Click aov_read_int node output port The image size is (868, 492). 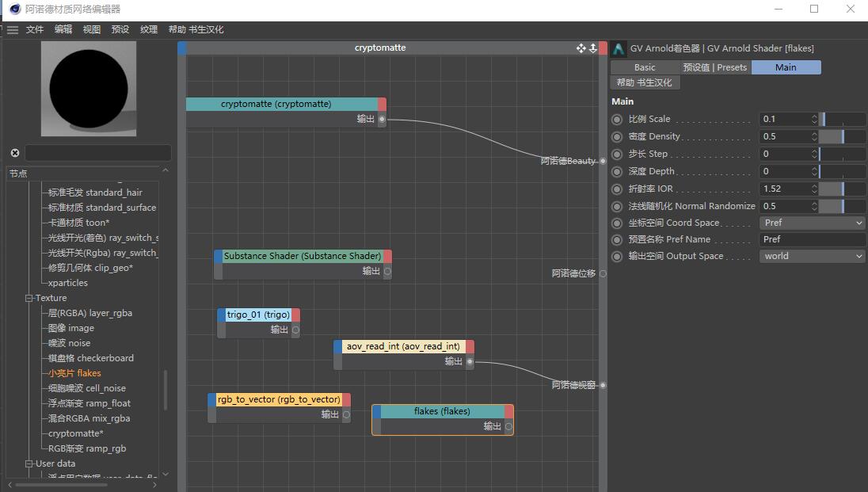(470, 362)
